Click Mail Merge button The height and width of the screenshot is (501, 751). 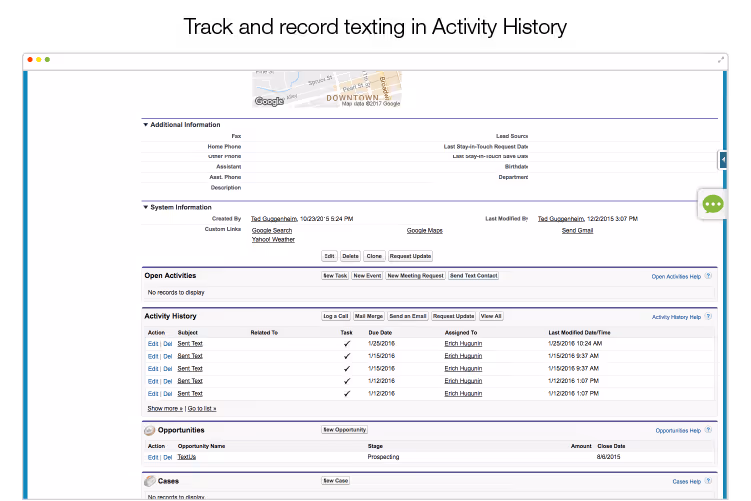[369, 316]
